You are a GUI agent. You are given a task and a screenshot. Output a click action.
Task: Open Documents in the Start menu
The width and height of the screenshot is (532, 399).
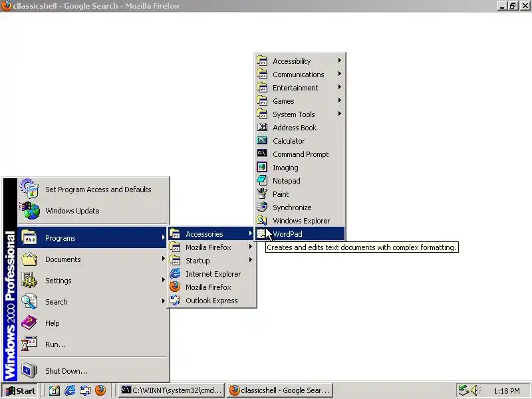92,259
